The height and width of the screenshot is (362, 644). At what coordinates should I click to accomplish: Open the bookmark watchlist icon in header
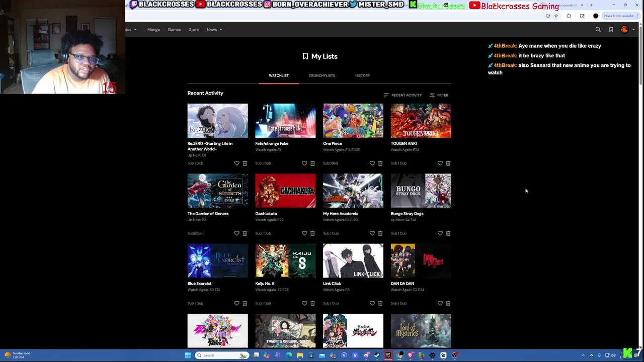click(611, 30)
